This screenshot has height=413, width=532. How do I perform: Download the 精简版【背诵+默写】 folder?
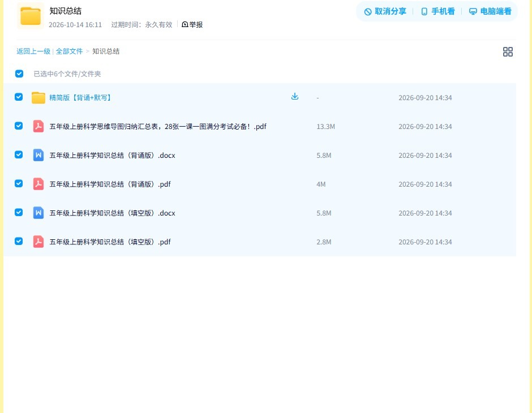coord(295,97)
